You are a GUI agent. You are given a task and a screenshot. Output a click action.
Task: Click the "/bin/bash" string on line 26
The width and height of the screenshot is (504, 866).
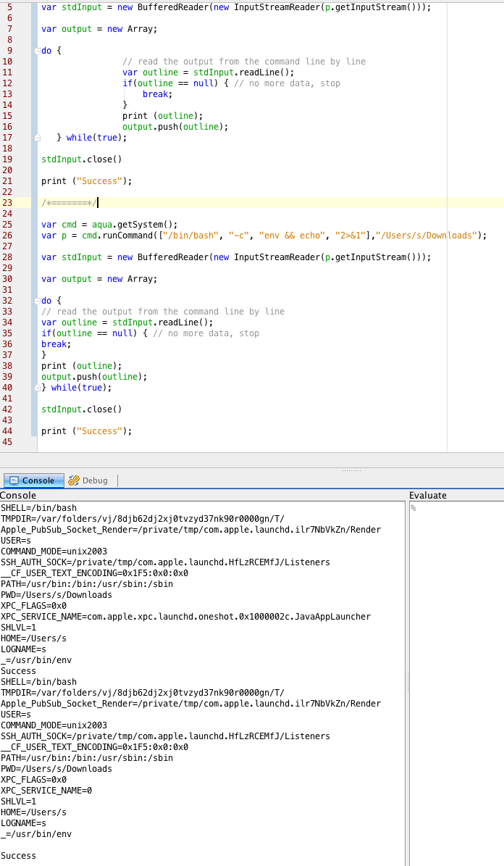click(191, 236)
